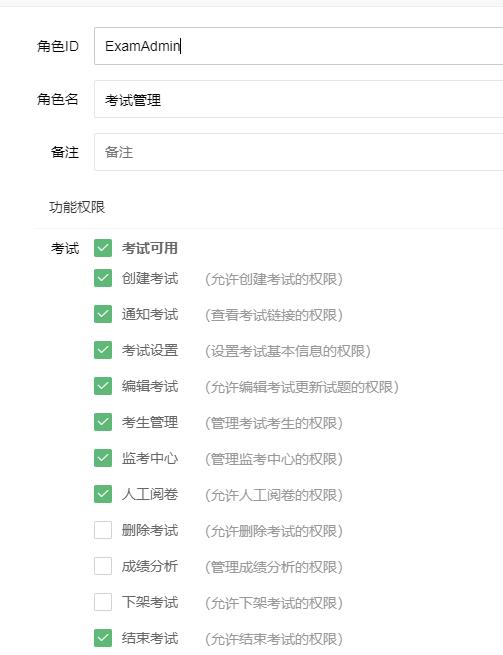Enable the 成绩分析 checkbox
This screenshot has height=655, width=503.
pos(103,566)
